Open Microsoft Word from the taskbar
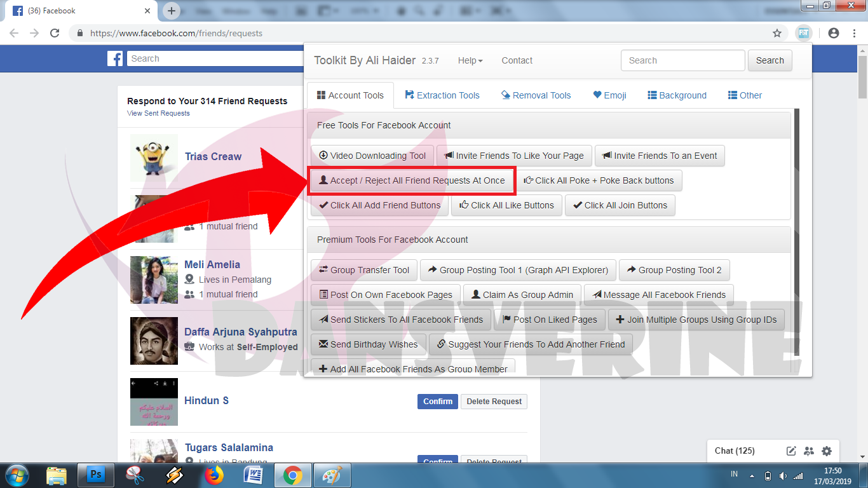Viewport: 868px width, 488px height. (x=254, y=475)
